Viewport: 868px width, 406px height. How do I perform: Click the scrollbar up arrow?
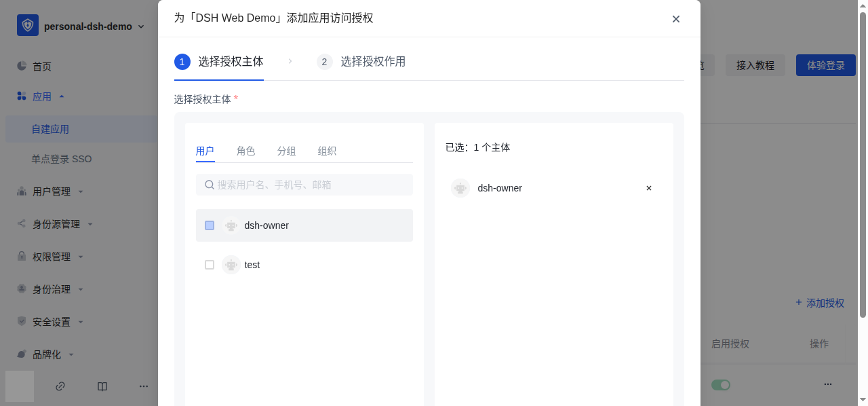coord(863,5)
